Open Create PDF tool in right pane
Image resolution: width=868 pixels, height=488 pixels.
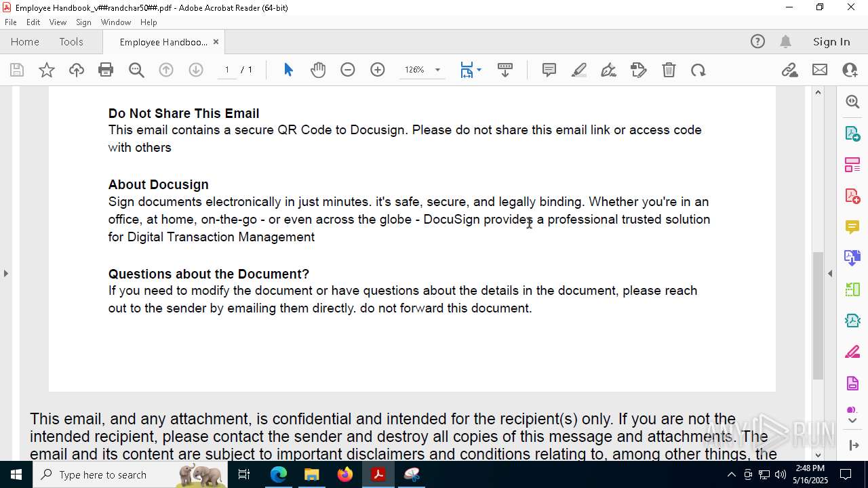(852, 196)
